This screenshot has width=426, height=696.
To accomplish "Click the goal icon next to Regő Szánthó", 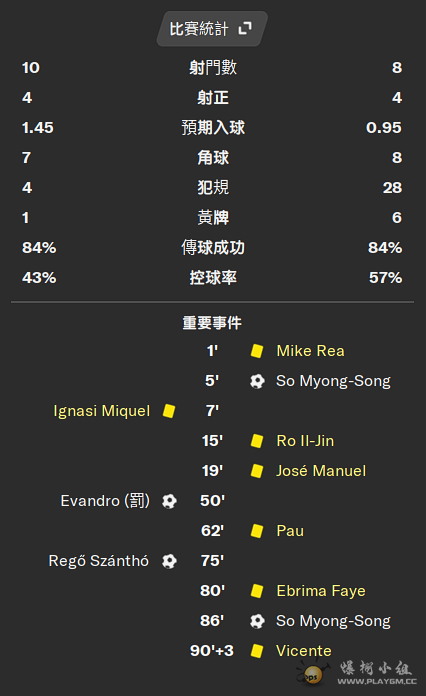I will 169,561.
